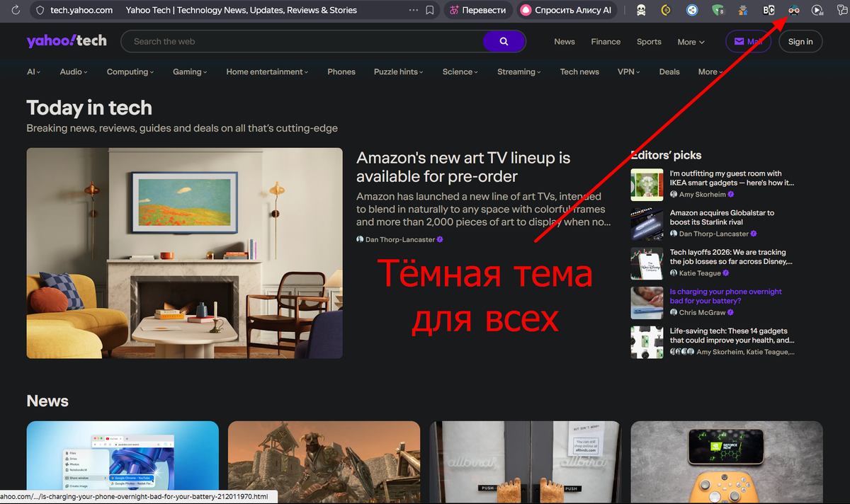Click the purple magnifier search button

[x=504, y=41]
